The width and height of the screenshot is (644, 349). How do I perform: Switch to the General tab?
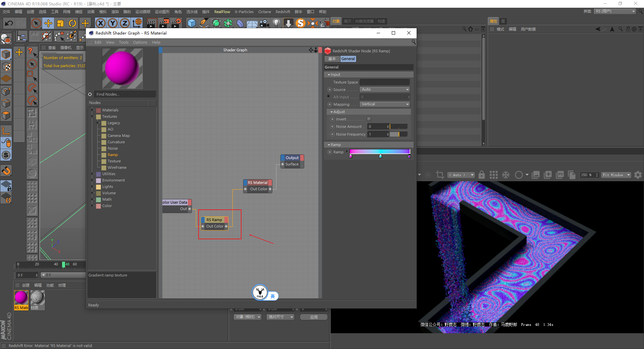[x=348, y=59]
